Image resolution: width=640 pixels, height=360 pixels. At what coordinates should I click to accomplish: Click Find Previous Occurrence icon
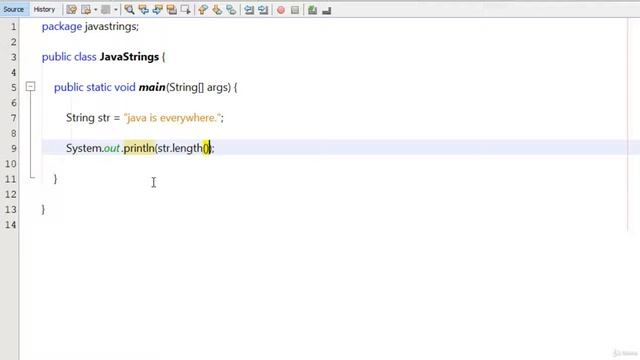point(143,10)
